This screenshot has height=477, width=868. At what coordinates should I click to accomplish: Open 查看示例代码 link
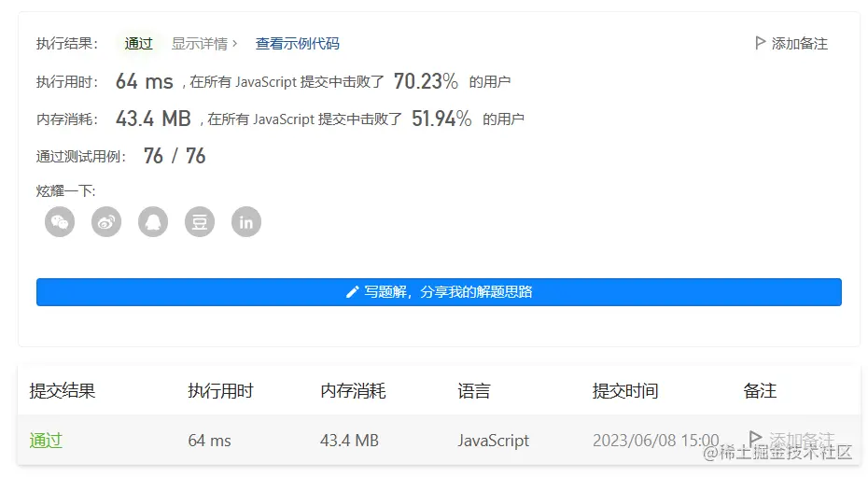coord(298,44)
